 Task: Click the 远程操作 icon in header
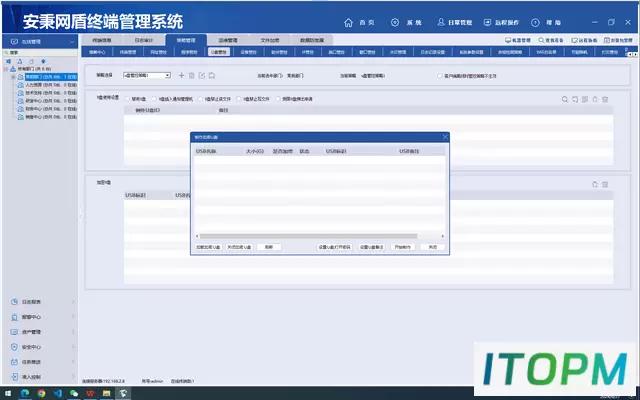487,22
